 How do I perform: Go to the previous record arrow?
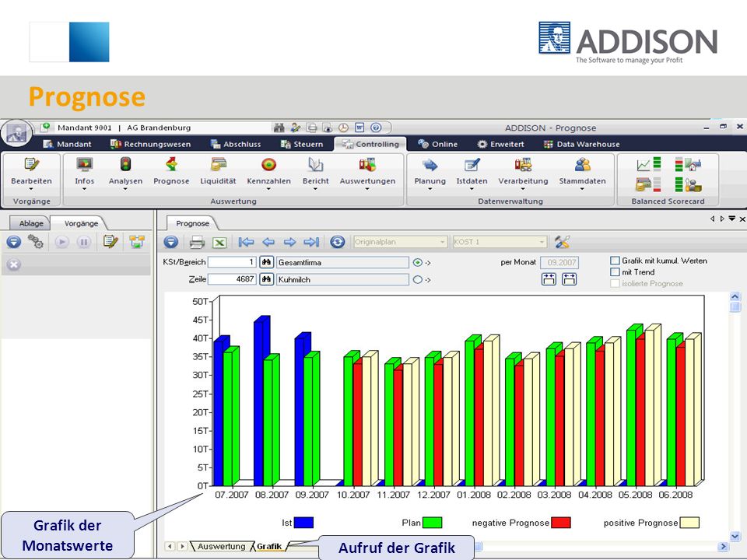[x=268, y=242]
